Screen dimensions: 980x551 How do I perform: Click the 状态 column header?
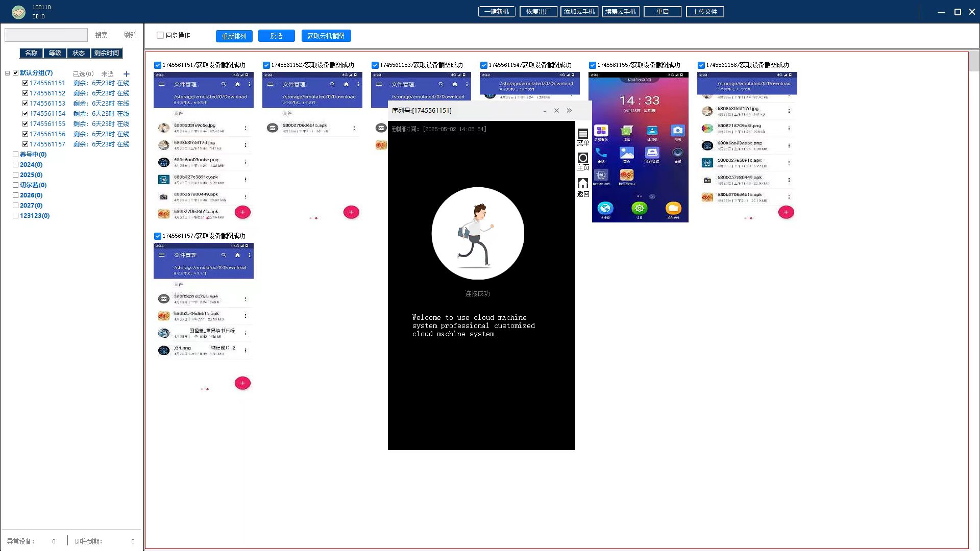pyautogui.click(x=78, y=53)
